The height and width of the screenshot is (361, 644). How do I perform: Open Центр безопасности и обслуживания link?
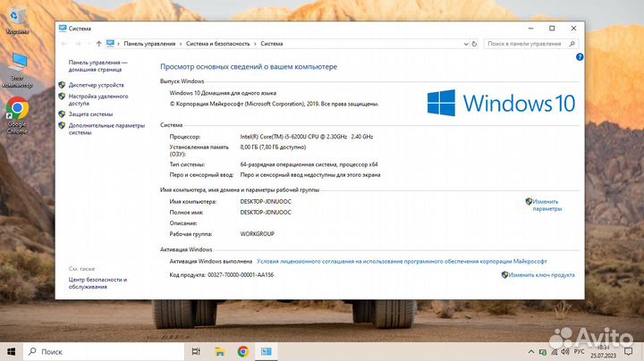tap(97, 283)
